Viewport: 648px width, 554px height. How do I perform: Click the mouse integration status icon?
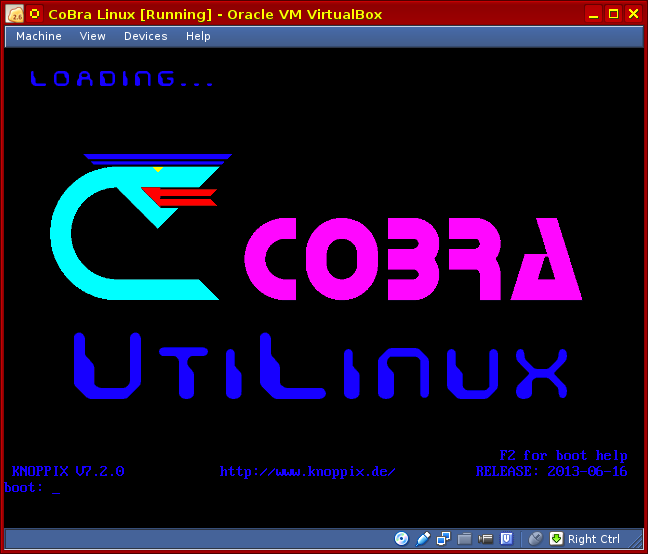coord(536,539)
